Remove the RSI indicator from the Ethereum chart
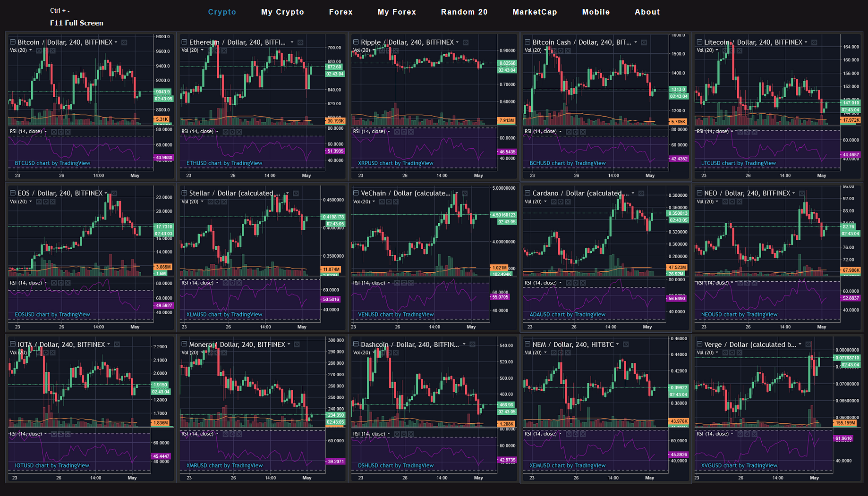This screenshot has height=496, width=868. (x=239, y=132)
